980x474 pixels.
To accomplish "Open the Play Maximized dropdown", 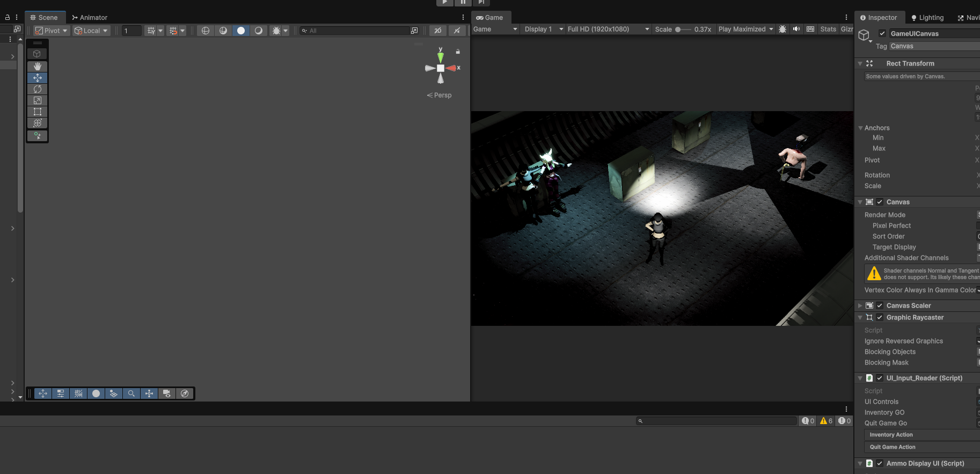I will 746,29.
